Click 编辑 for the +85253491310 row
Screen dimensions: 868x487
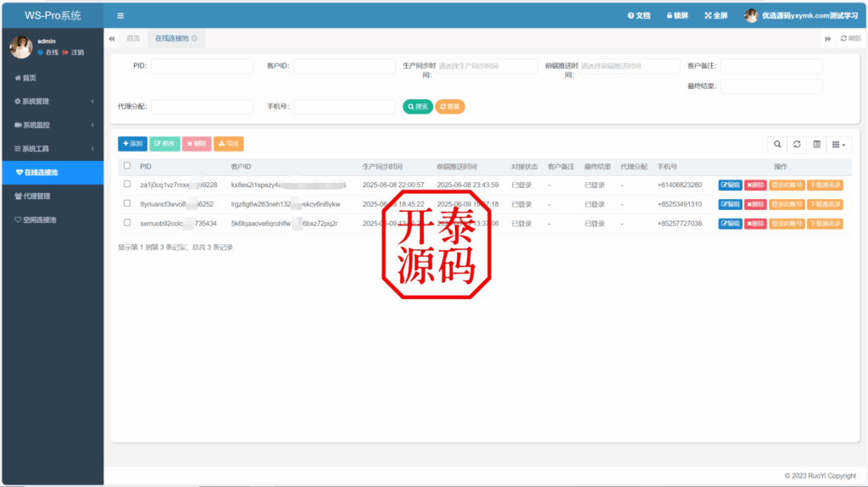[x=730, y=204]
